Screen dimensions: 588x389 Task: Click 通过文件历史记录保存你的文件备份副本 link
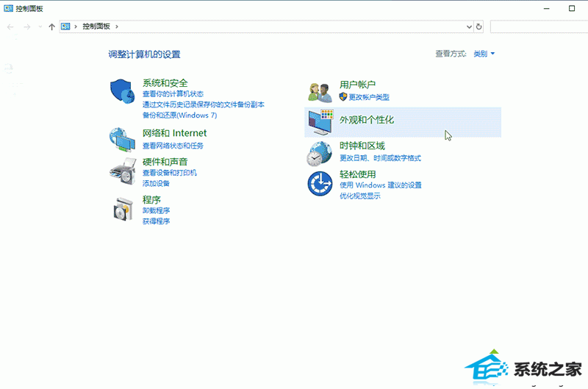point(204,104)
